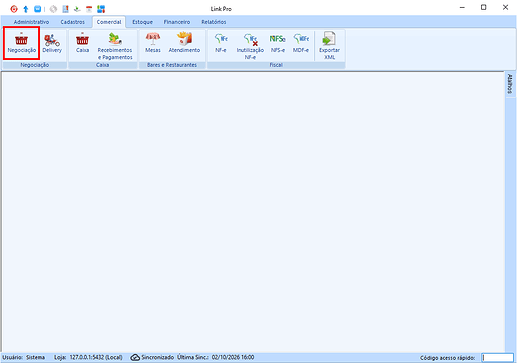The image size is (517, 363).
Task: Click the Bares e Restaurantes group label
Action: point(172,65)
